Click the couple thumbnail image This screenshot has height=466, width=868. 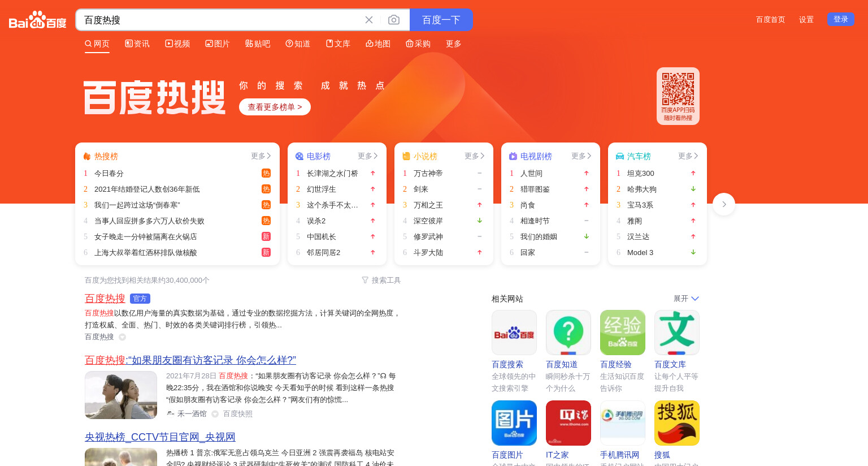[x=121, y=395]
